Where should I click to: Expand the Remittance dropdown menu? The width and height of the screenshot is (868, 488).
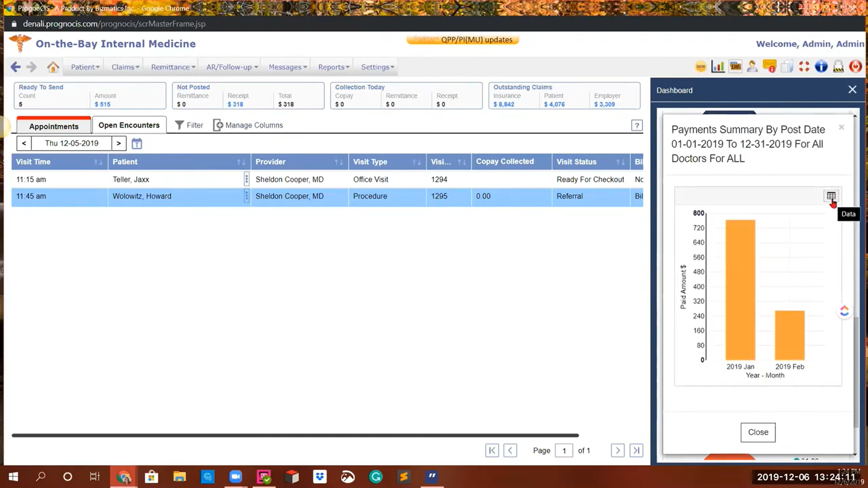click(173, 67)
